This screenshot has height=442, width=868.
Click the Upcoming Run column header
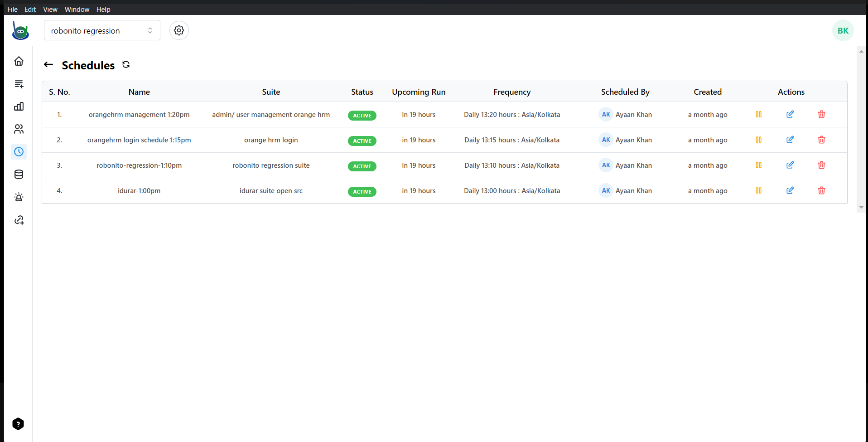click(419, 92)
